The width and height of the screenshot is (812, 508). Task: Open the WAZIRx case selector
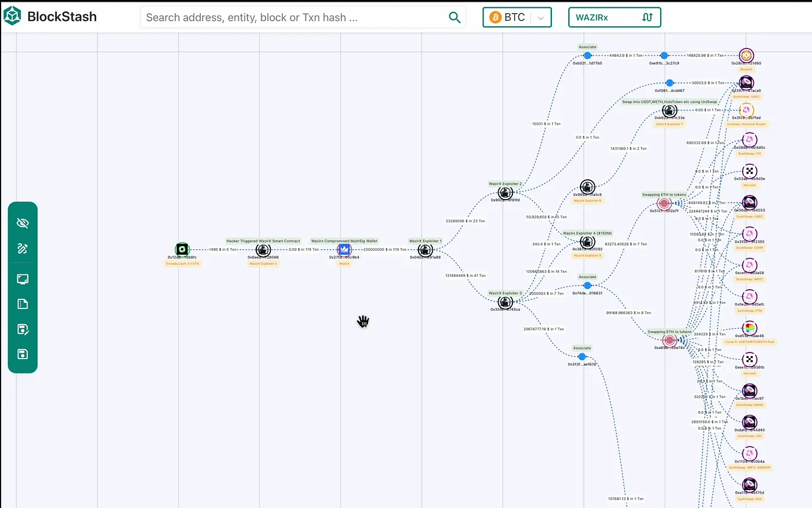click(x=614, y=17)
